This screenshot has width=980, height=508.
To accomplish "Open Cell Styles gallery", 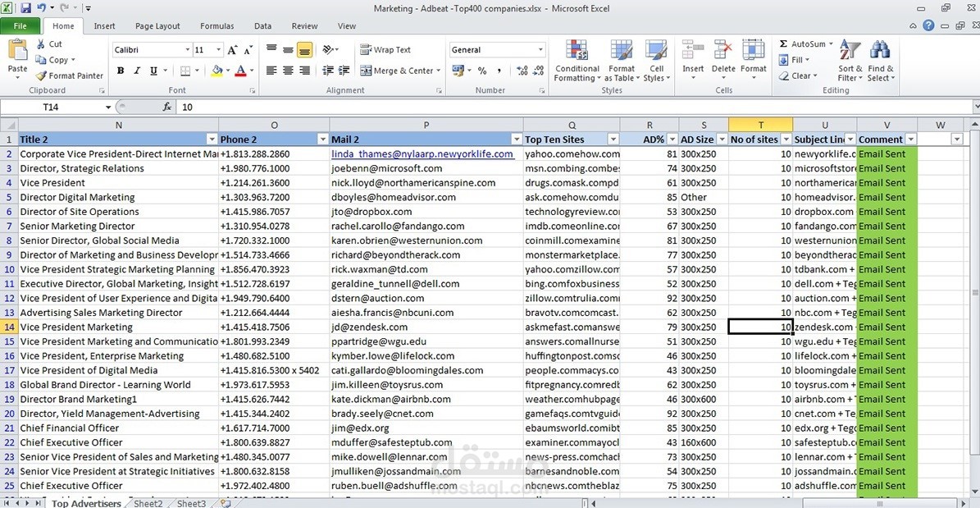I will pyautogui.click(x=656, y=61).
